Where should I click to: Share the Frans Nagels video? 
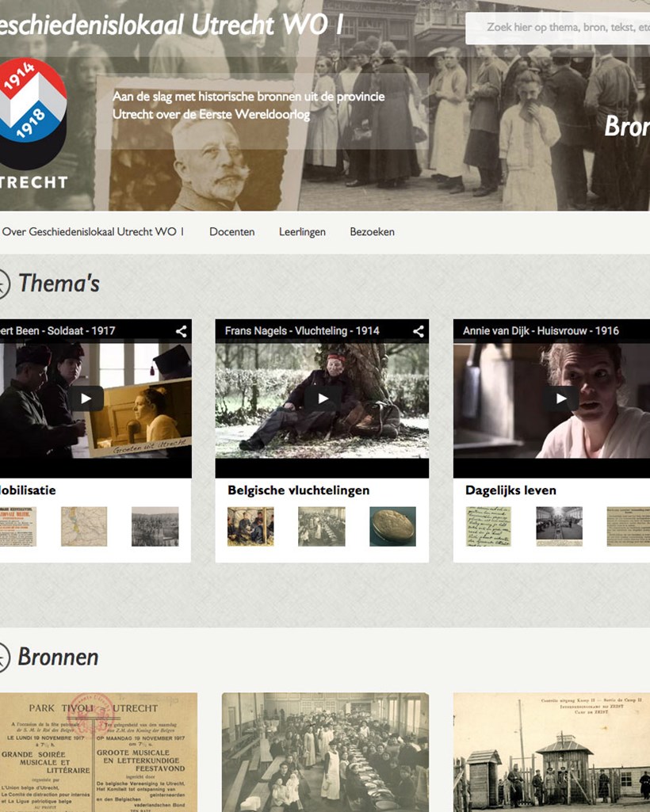tap(419, 331)
